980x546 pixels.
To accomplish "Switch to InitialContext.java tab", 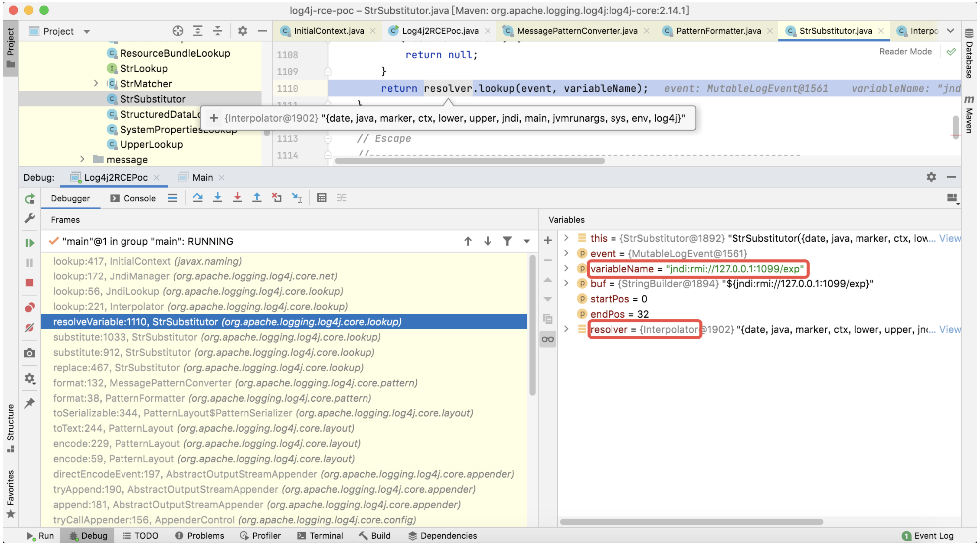I will [x=329, y=31].
